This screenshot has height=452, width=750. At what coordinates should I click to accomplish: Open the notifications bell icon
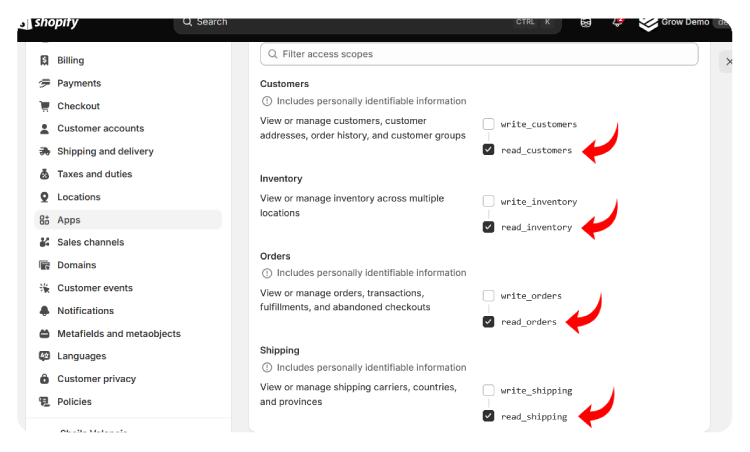(618, 22)
